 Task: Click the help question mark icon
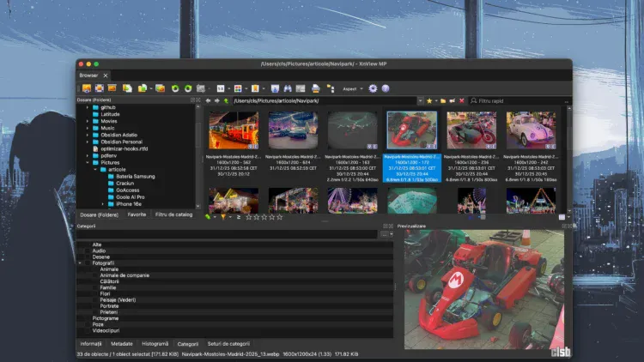386,88
